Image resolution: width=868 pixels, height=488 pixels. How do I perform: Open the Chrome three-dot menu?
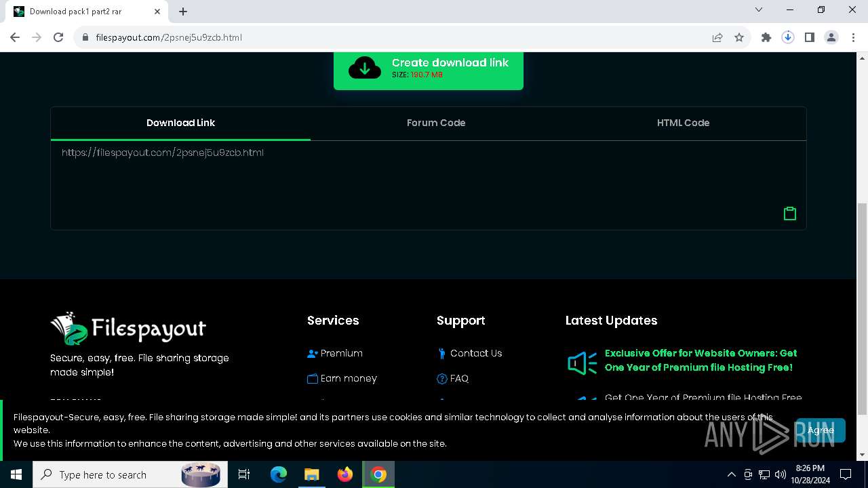[852, 37]
